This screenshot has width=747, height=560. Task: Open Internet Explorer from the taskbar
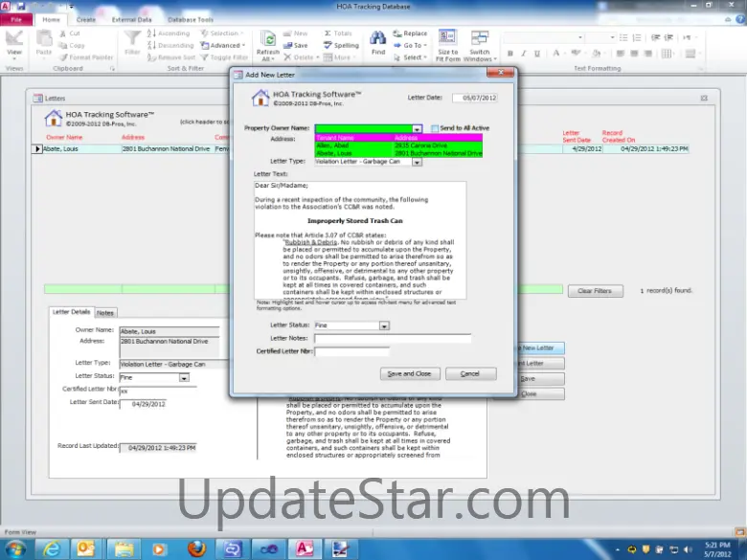coord(52,549)
